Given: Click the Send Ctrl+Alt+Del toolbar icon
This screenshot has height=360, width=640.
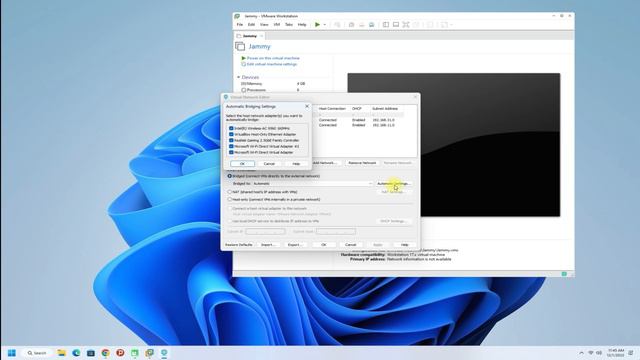Looking at the screenshot, I should coord(337,24).
